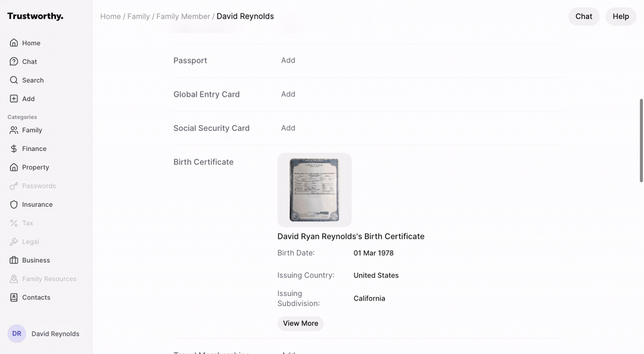
Task: Add a Social Security Card
Action: tap(288, 128)
